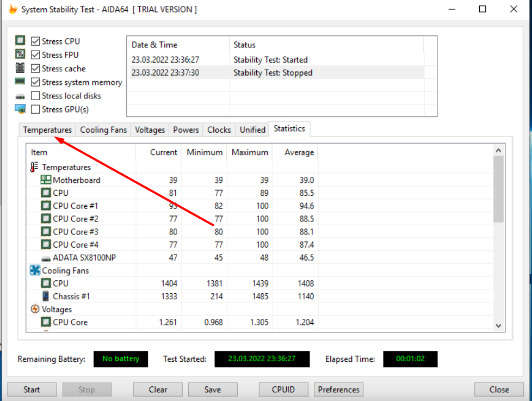532x401 pixels.
Task: Enable the Stress local disks checkbox
Action: (x=35, y=96)
